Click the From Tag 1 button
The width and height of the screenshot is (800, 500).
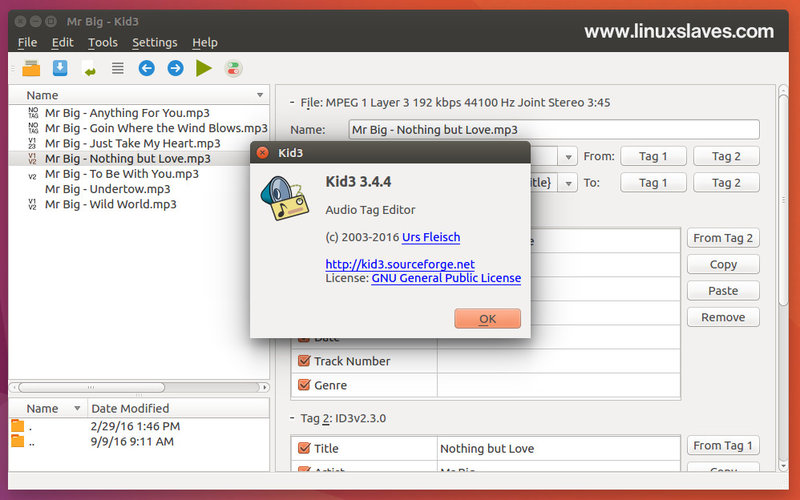[723, 445]
